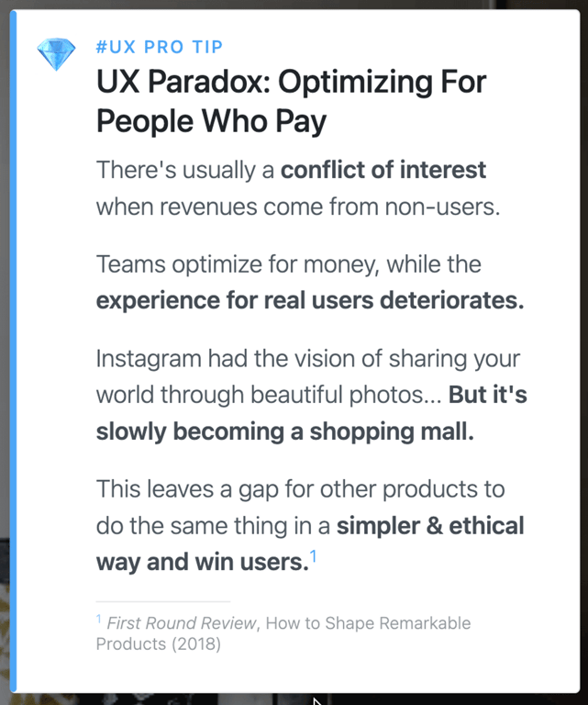Click bold 'experience for real users deteriorates.'

tap(310, 301)
